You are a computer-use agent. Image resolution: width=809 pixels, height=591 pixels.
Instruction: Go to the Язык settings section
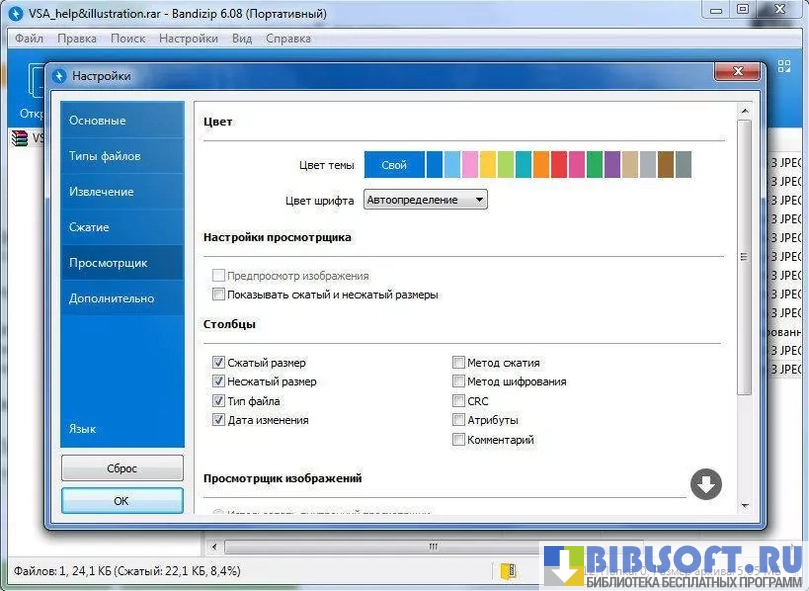point(82,428)
